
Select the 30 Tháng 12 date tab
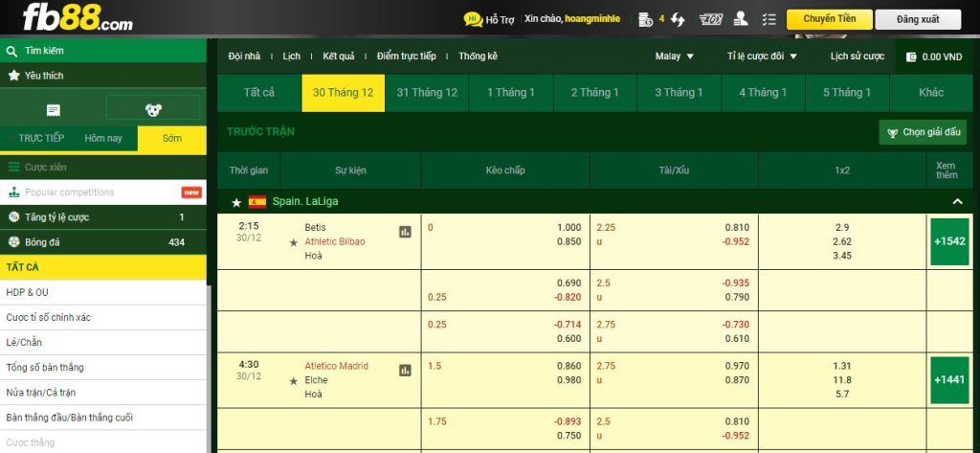coord(344,93)
